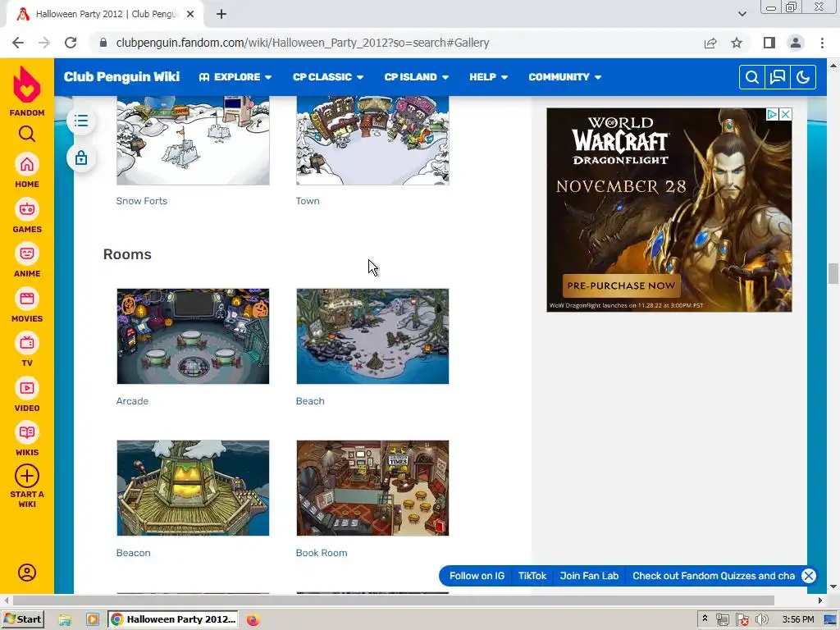The image size is (840, 630).
Task: Dismiss the bottom Fandom promo bar
Action: [x=809, y=576]
